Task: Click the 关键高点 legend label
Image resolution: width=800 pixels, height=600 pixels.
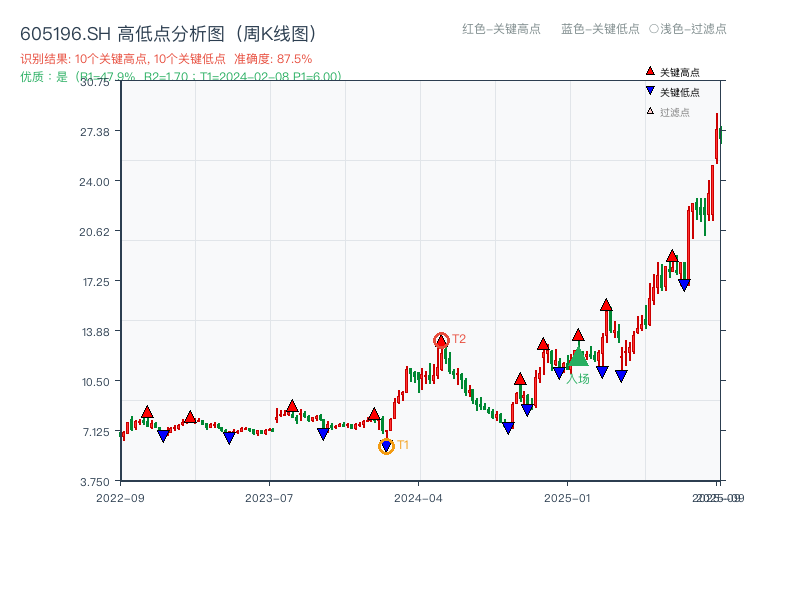Action: 680,72
